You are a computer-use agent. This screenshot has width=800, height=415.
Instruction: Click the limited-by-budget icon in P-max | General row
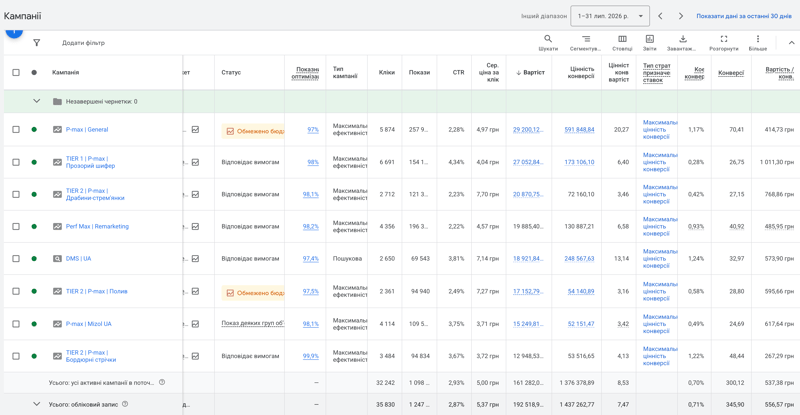click(x=230, y=131)
